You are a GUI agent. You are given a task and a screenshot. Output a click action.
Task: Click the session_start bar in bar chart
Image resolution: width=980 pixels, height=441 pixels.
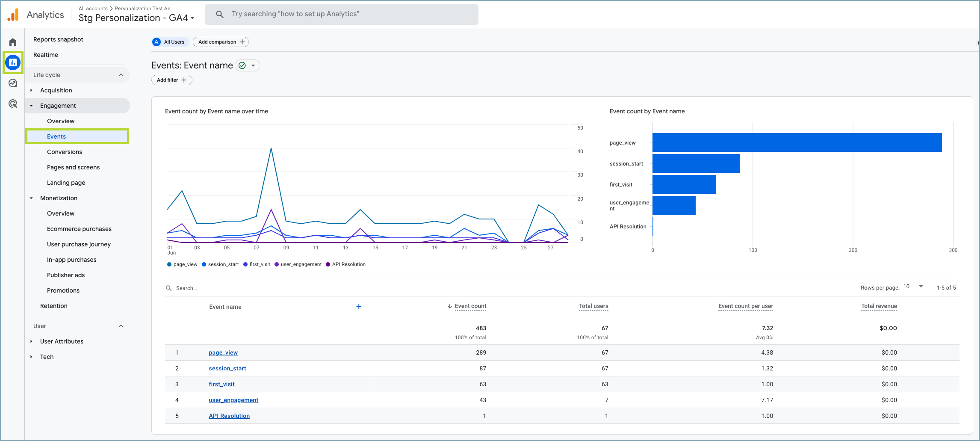click(696, 163)
